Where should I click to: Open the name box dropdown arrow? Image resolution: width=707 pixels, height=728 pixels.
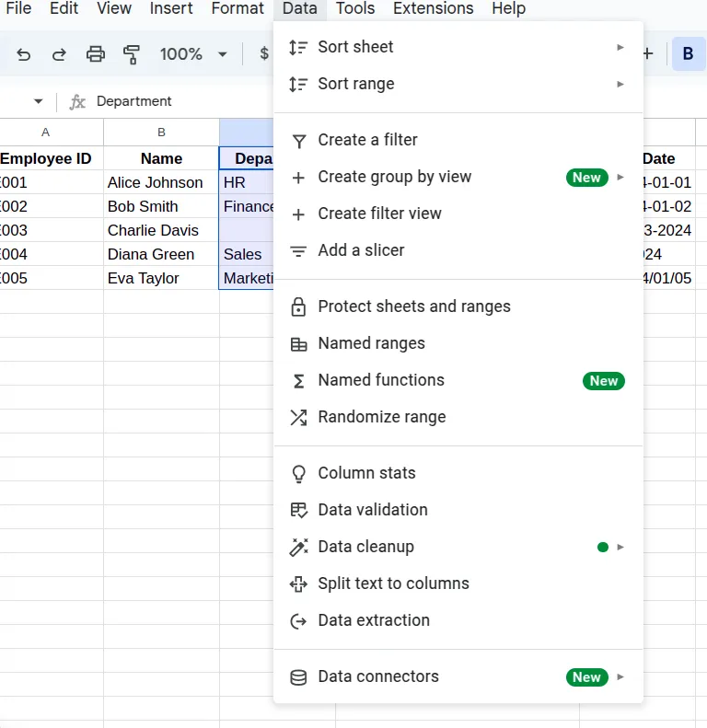pyautogui.click(x=38, y=101)
